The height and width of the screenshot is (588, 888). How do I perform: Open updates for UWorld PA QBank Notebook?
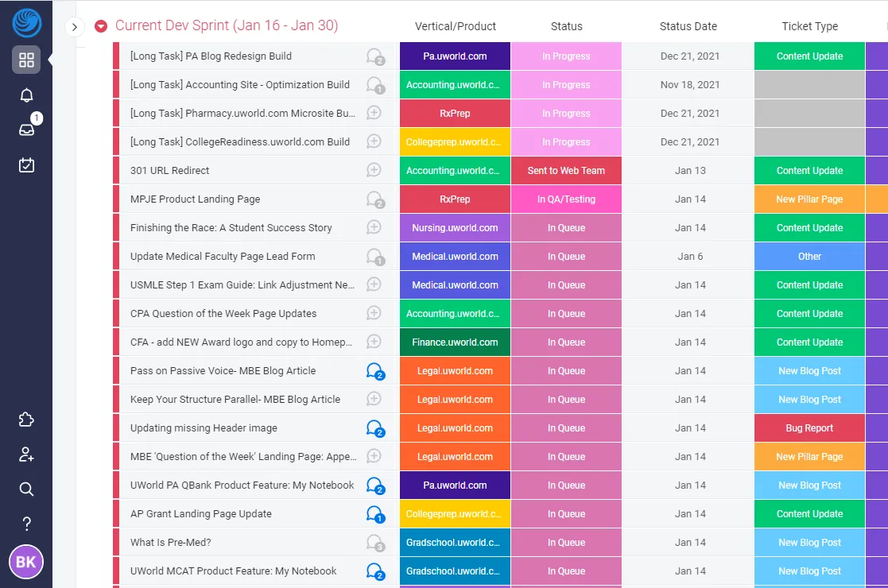(x=375, y=485)
